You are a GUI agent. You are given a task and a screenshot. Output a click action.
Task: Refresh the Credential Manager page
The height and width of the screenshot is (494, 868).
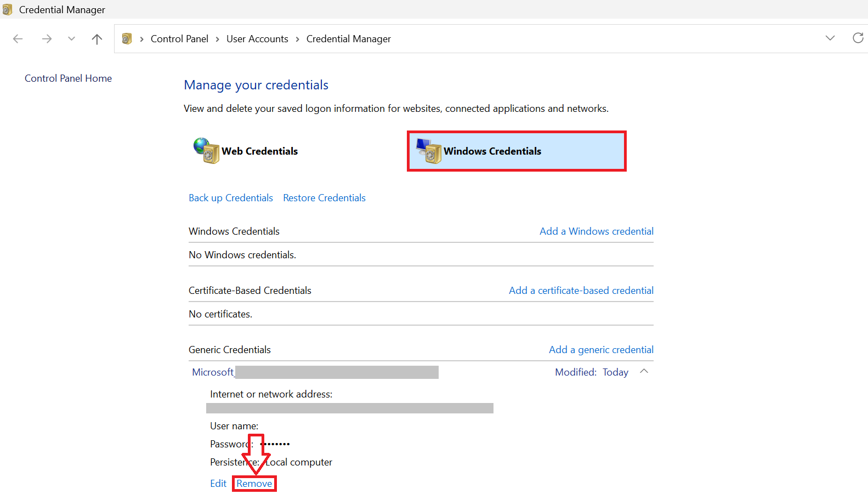[x=858, y=38]
